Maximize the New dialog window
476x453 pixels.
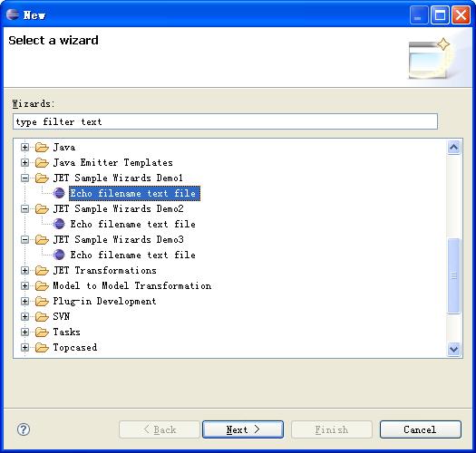[440, 14]
